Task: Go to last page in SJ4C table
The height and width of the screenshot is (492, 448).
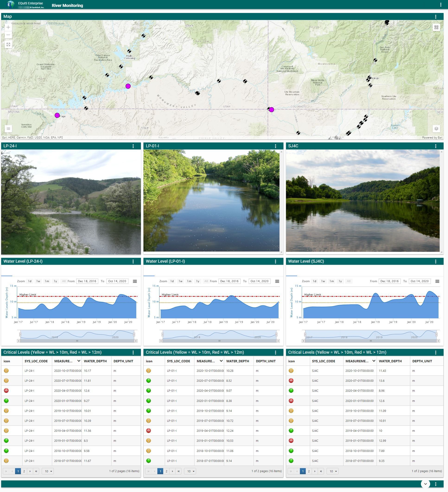Action: [321, 471]
